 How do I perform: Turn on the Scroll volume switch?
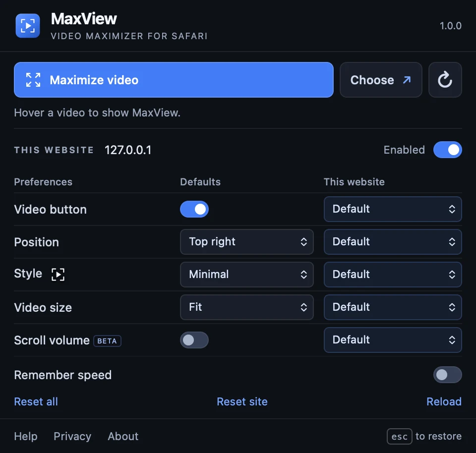tap(194, 340)
